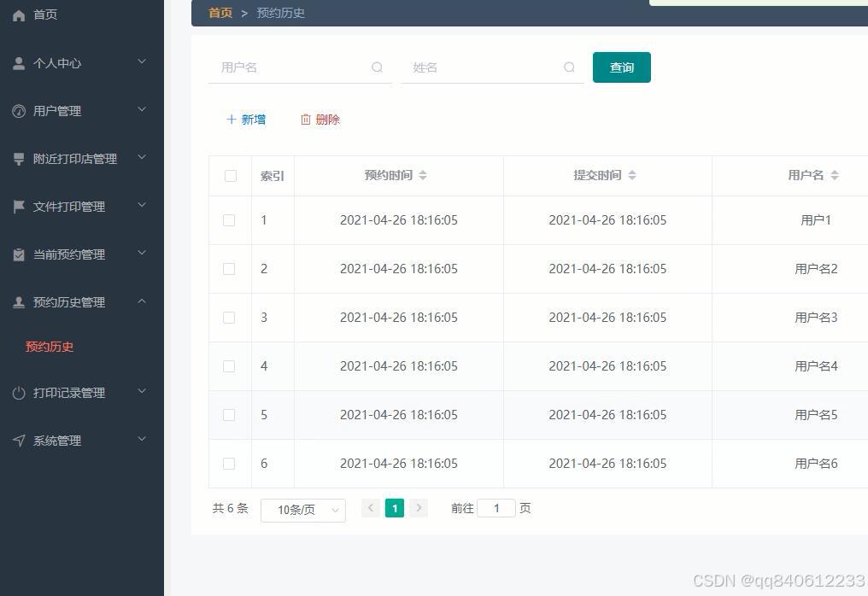Click the 附近打印店管理 cup icon
The width and height of the screenshot is (868, 596).
tap(17, 157)
